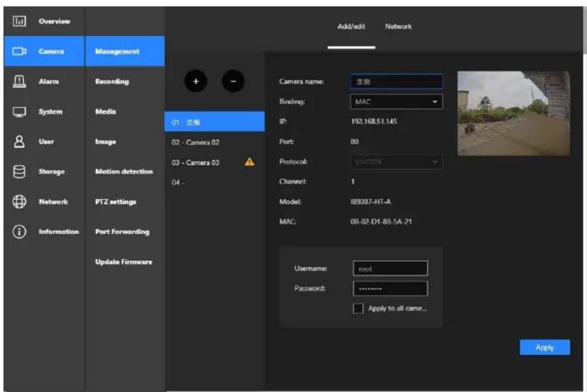The width and height of the screenshot is (587, 392).
Task: Click the Network globe icon
Action: coord(19,202)
